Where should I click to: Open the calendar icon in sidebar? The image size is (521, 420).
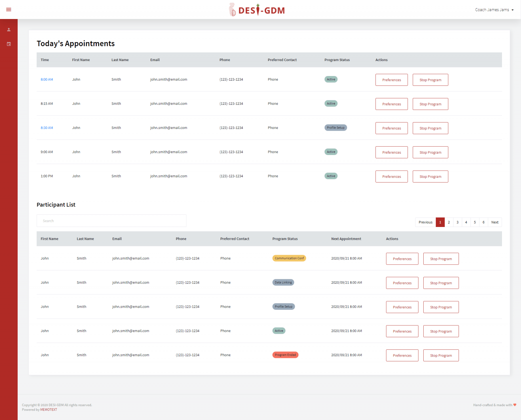[x=9, y=44]
